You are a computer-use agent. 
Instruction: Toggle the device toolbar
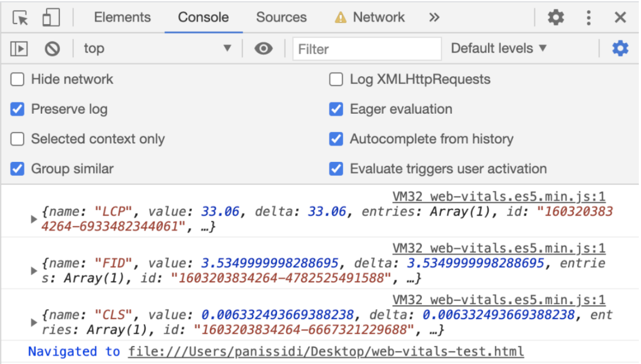tap(51, 17)
